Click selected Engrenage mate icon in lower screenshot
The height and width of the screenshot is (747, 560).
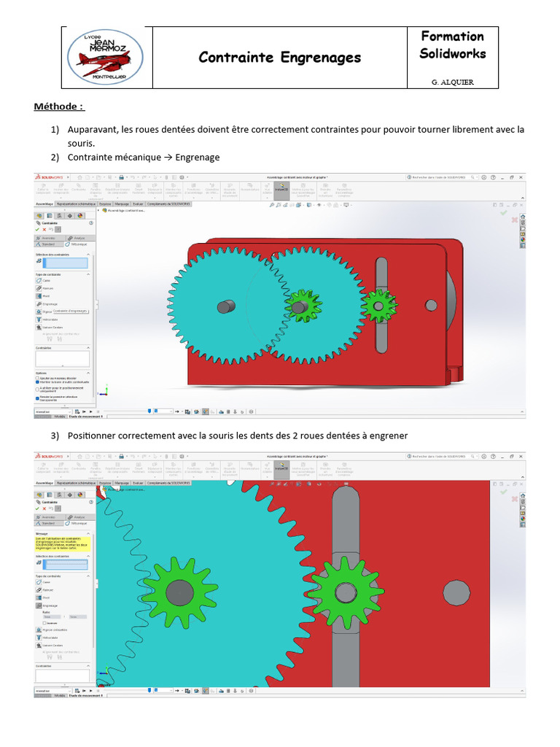39,605
